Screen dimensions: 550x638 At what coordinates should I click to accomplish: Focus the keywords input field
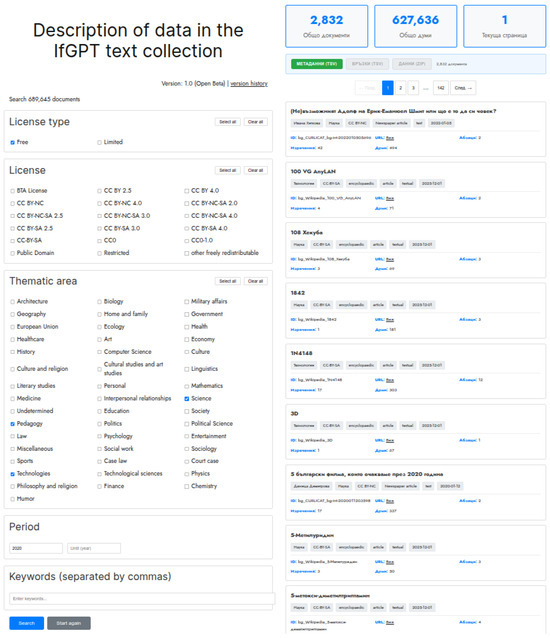(142, 599)
